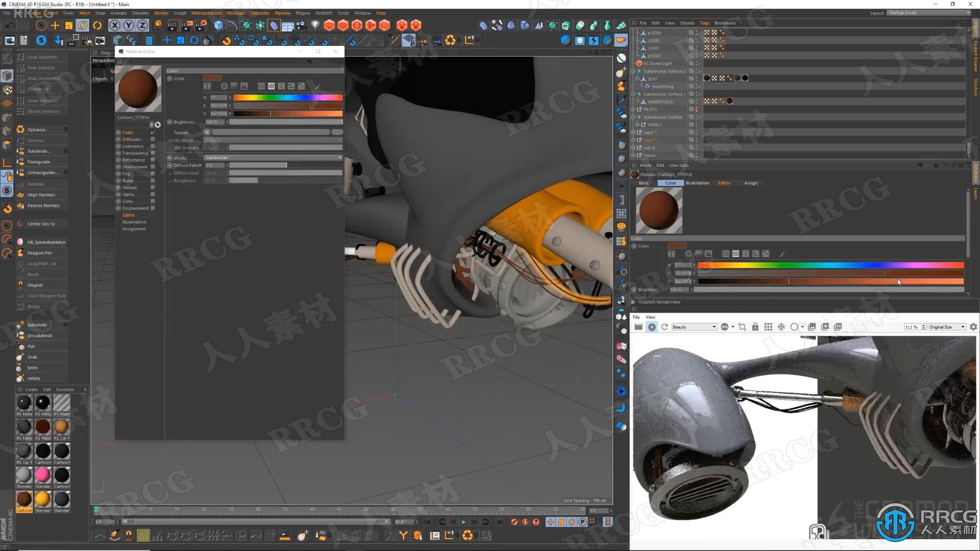Open the Sculpt menu
Screen dimensions: 980x551
click(180, 13)
